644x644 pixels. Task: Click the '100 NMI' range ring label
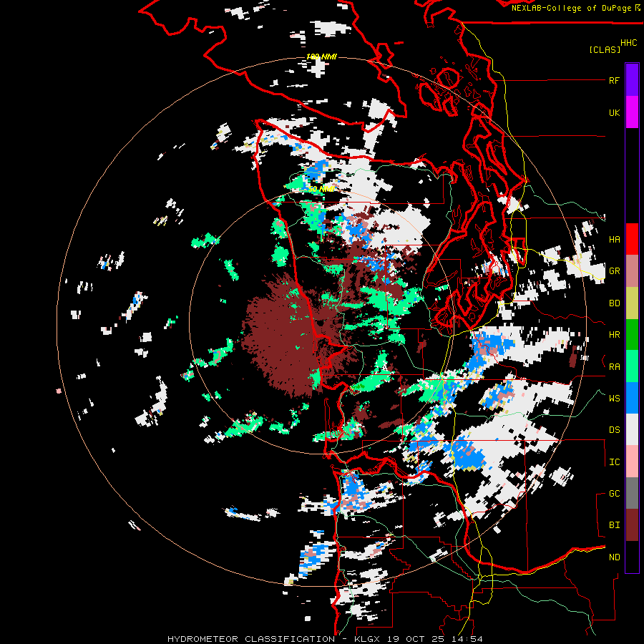coord(321,57)
